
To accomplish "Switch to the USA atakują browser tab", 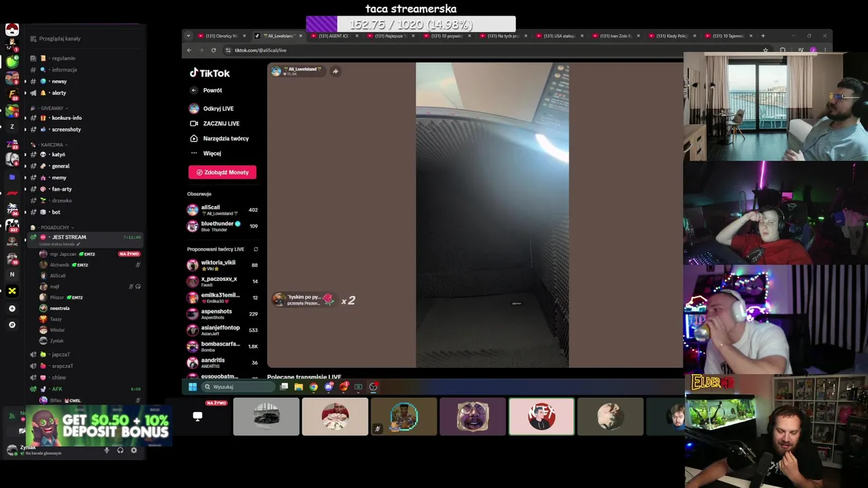I will tap(559, 36).
